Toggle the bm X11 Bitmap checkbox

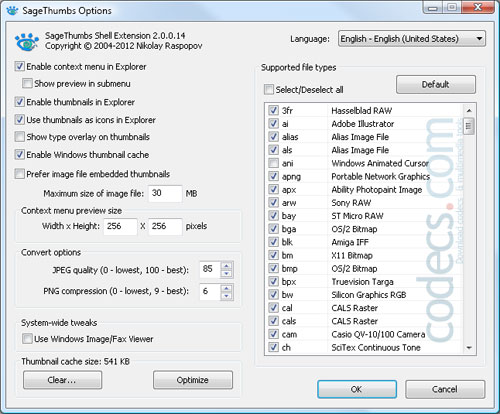tap(273, 255)
